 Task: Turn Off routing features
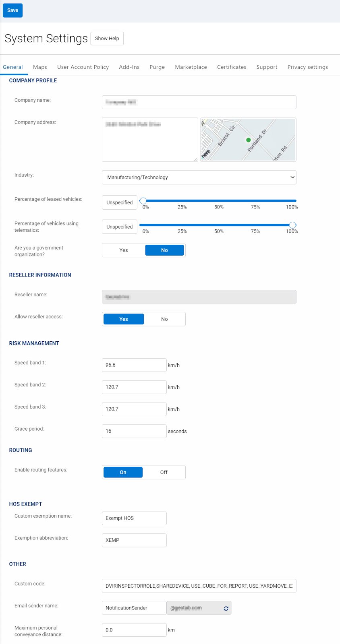point(164,473)
